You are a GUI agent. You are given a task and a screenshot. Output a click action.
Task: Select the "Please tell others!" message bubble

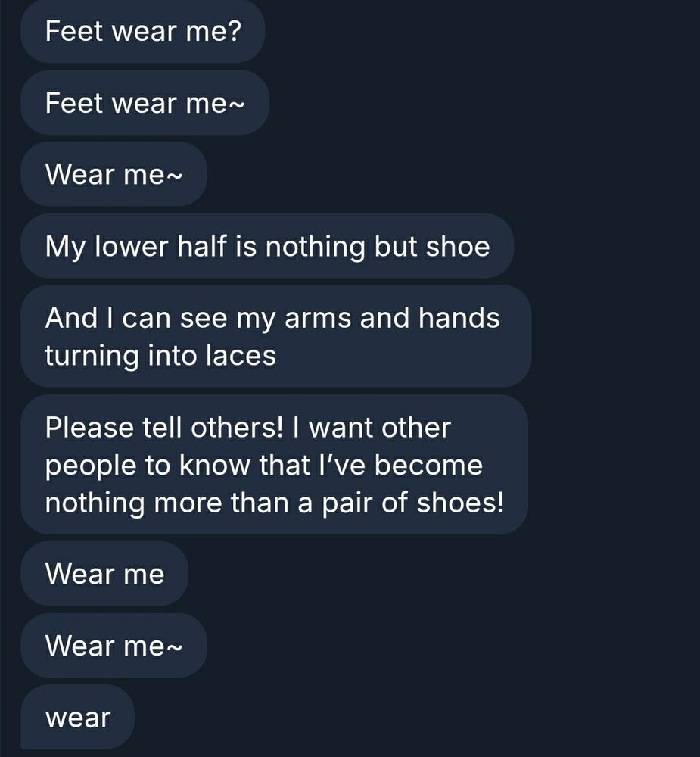274,465
